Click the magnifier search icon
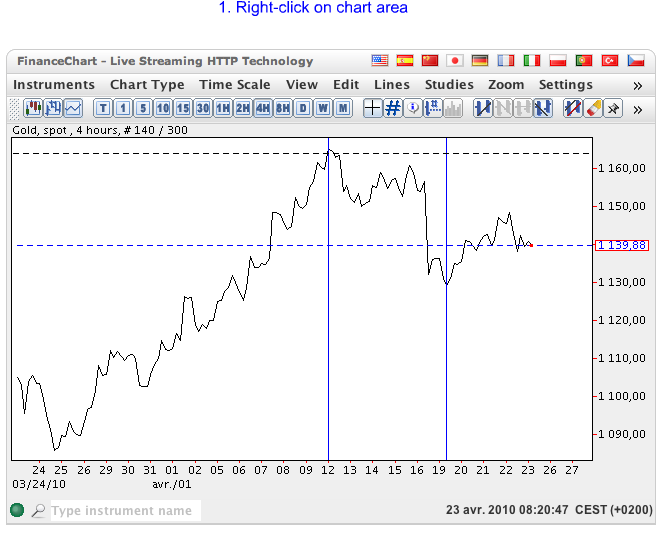The height and width of the screenshot is (535, 662). [38, 511]
